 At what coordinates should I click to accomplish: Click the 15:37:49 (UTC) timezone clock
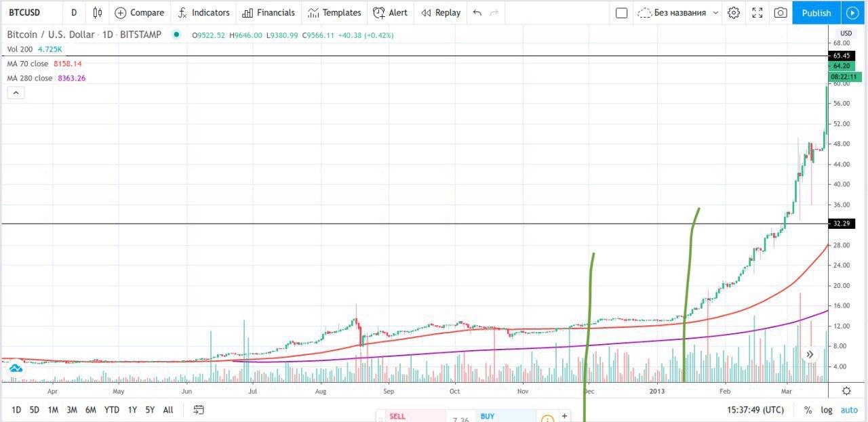[755, 410]
